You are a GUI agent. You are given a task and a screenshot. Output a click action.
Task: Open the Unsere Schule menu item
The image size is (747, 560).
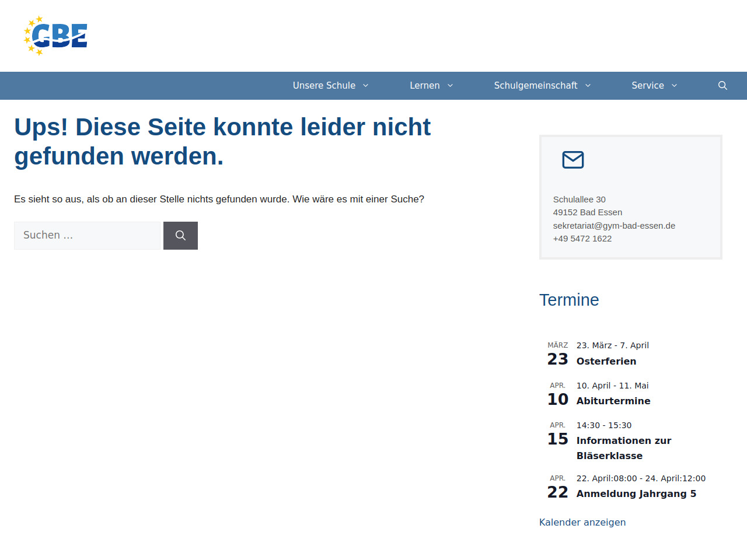(x=324, y=86)
